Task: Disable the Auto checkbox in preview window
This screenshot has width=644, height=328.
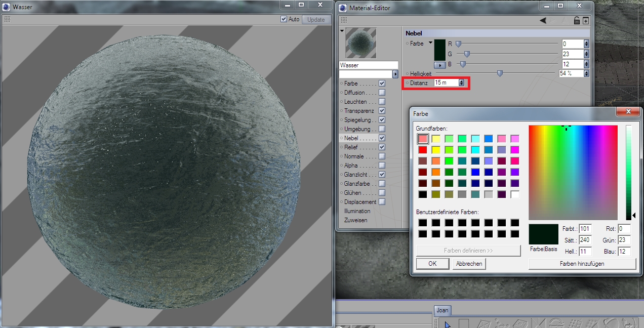Action: pyautogui.click(x=284, y=19)
